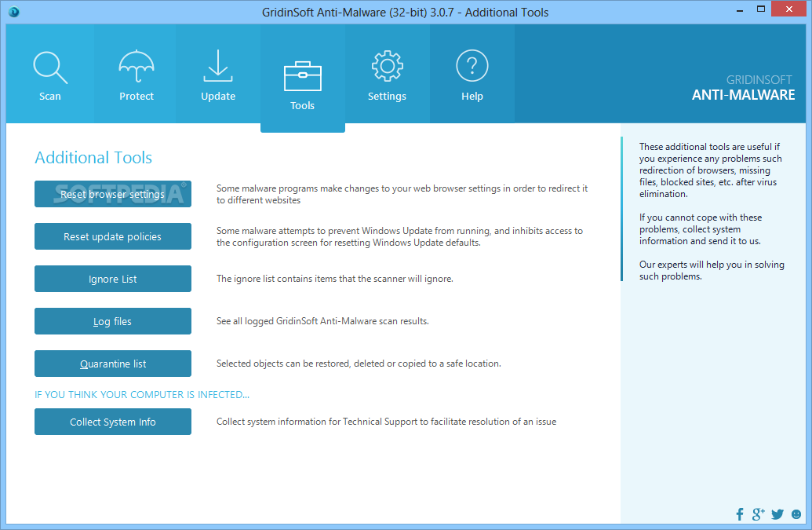Open the Protect umbrella icon
The image size is (812, 530).
[x=137, y=66]
